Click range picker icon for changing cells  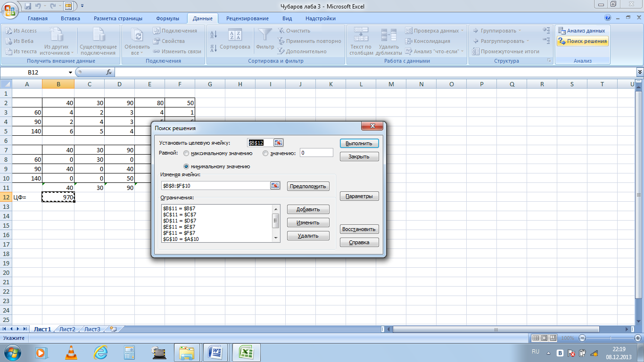[x=275, y=186]
